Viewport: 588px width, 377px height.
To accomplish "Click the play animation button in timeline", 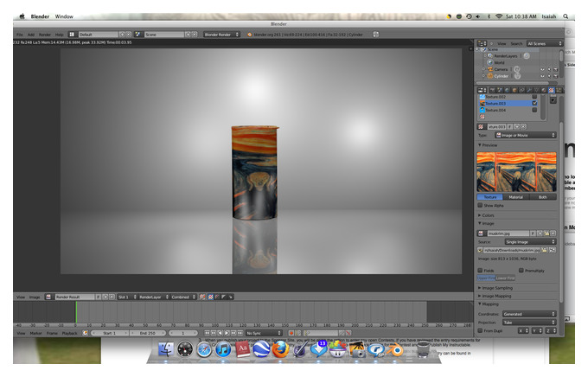I will tap(227, 333).
